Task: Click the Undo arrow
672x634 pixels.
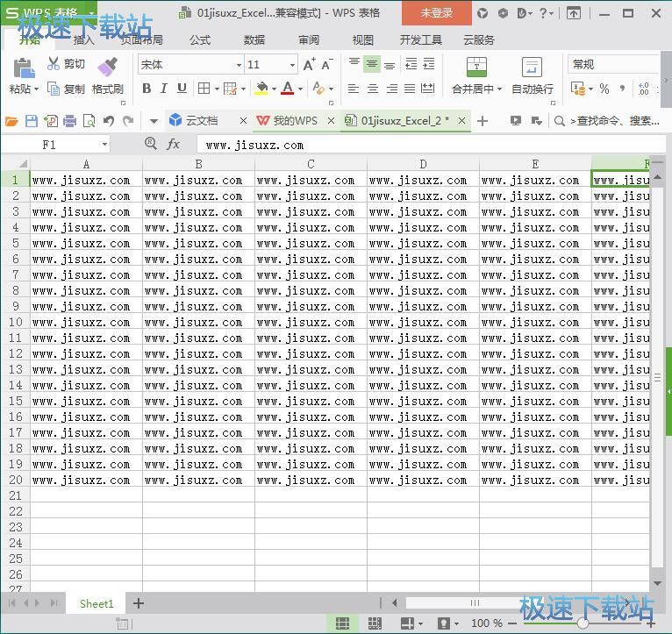Action: (x=109, y=121)
